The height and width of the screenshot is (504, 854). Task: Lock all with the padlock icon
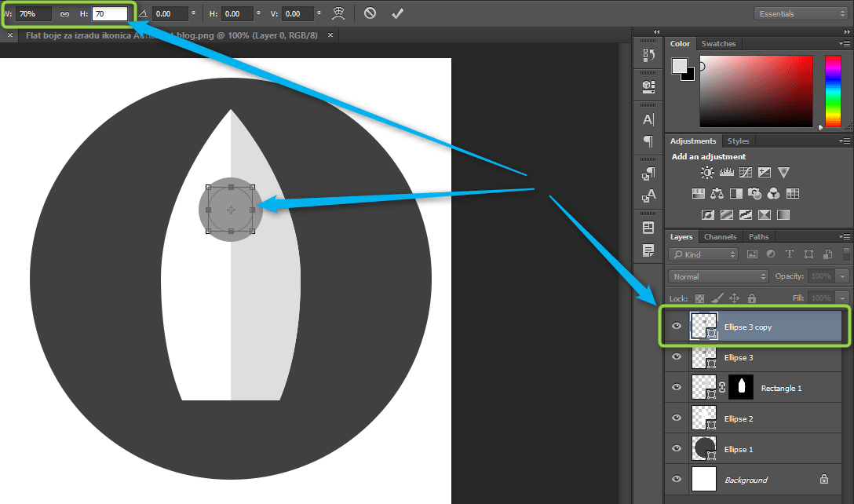point(752,298)
